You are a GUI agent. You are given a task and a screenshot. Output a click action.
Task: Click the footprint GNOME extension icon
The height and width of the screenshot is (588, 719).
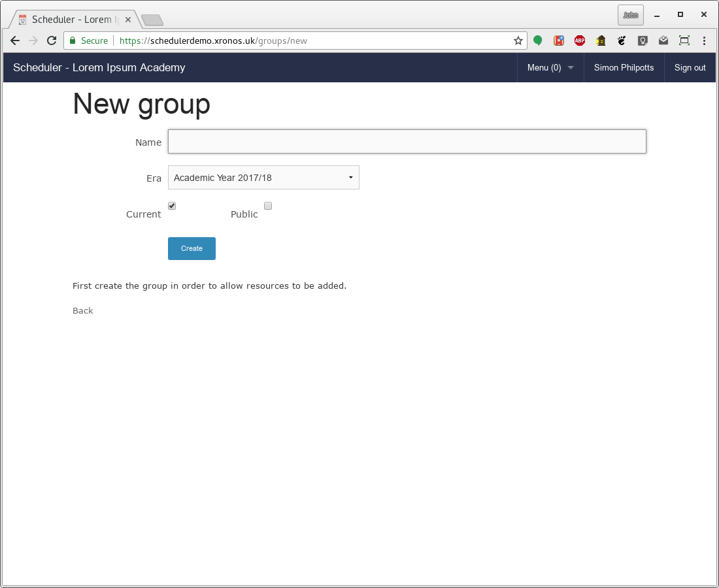[x=622, y=41]
